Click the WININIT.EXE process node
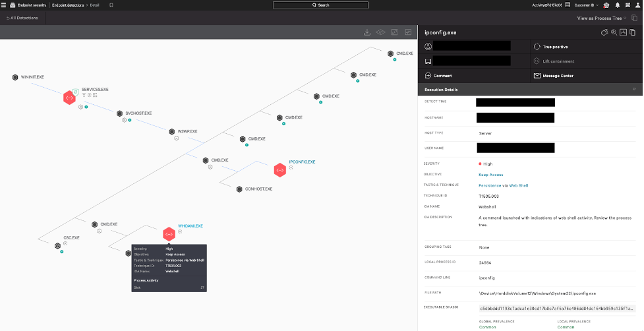The height and width of the screenshot is (331, 644). pyautogui.click(x=15, y=77)
